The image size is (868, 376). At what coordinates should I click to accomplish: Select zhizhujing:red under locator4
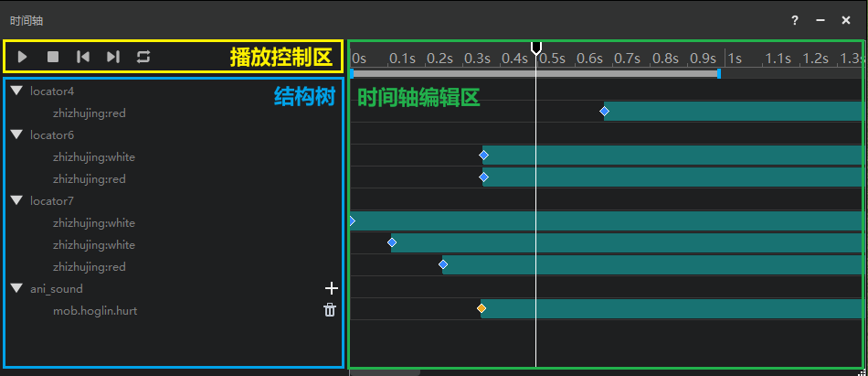pyautogui.click(x=90, y=113)
